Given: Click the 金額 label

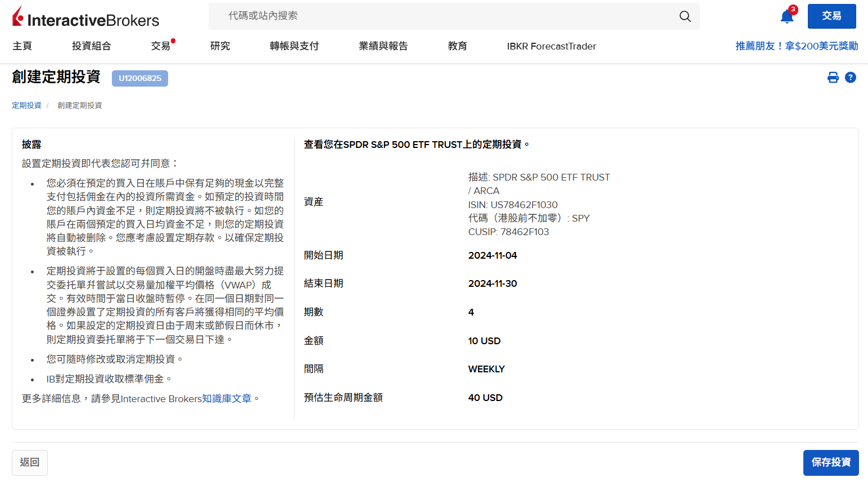Looking at the screenshot, I should pyautogui.click(x=314, y=341).
